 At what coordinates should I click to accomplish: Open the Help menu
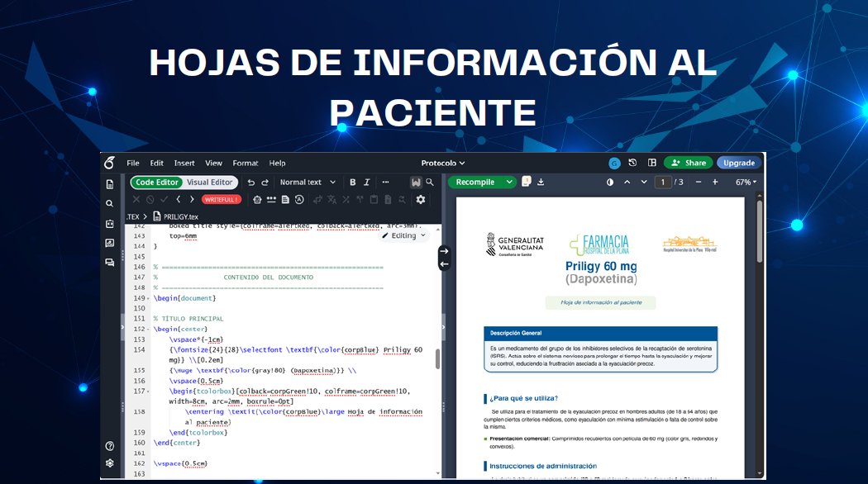pos(277,164)
